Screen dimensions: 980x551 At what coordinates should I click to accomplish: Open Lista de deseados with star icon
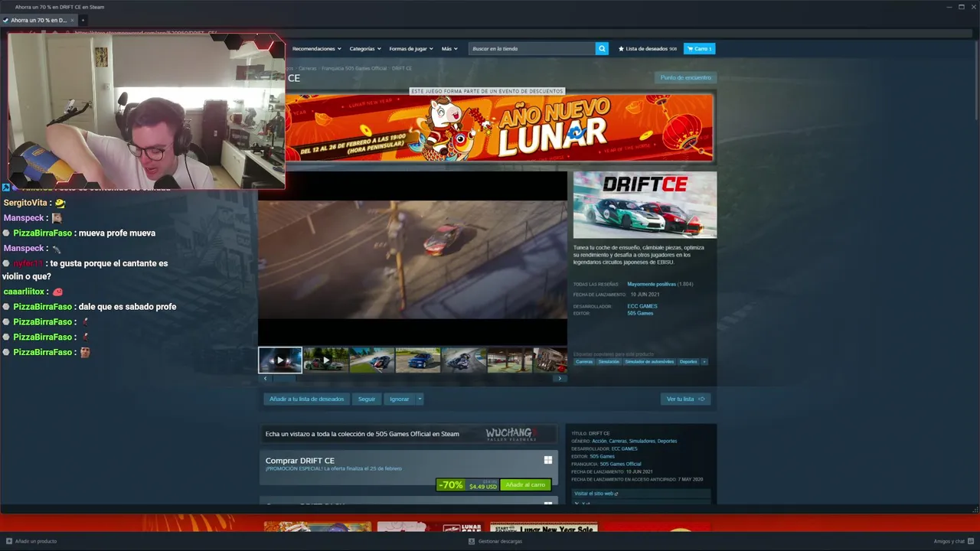[x=648, y=48]
